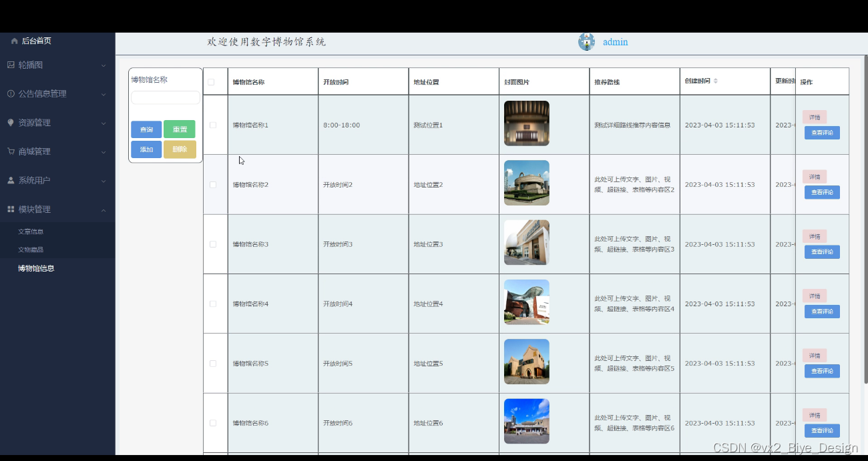The image size is (868, 461).
Task: Click 详情 for 博物馆名称4
Action: tap(815, 296)
